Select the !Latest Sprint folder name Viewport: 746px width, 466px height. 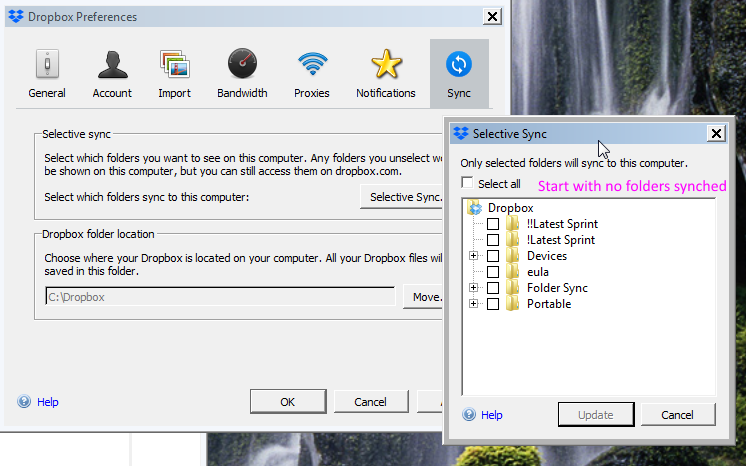point(561,240)
